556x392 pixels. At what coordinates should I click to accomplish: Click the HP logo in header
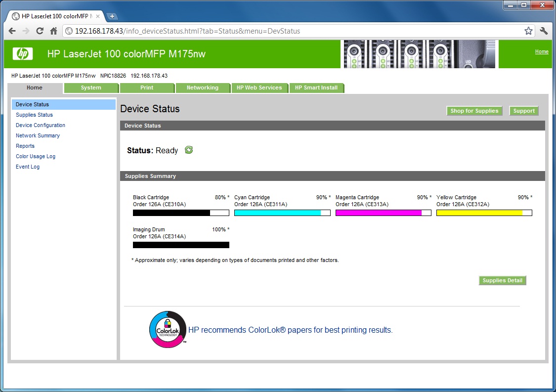click(x=23, y=54)
